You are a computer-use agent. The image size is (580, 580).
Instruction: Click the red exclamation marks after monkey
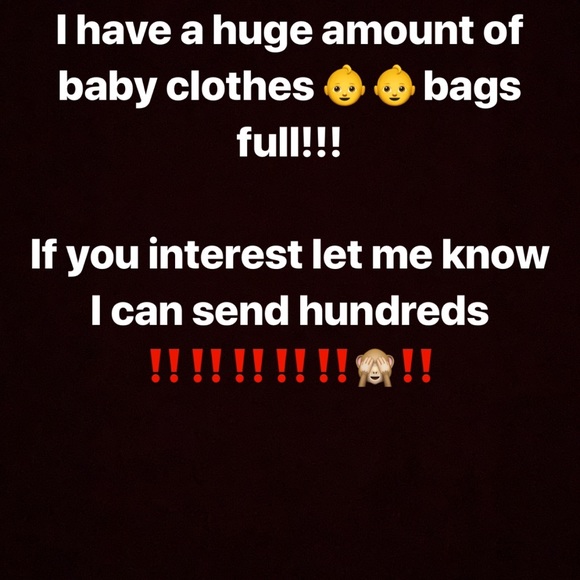click(417, 365)
